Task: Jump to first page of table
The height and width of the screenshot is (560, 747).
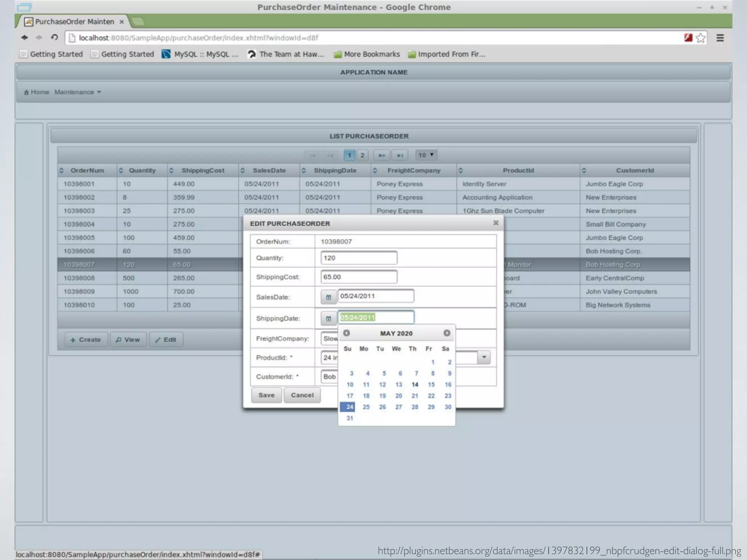Action: coord(313,155)
